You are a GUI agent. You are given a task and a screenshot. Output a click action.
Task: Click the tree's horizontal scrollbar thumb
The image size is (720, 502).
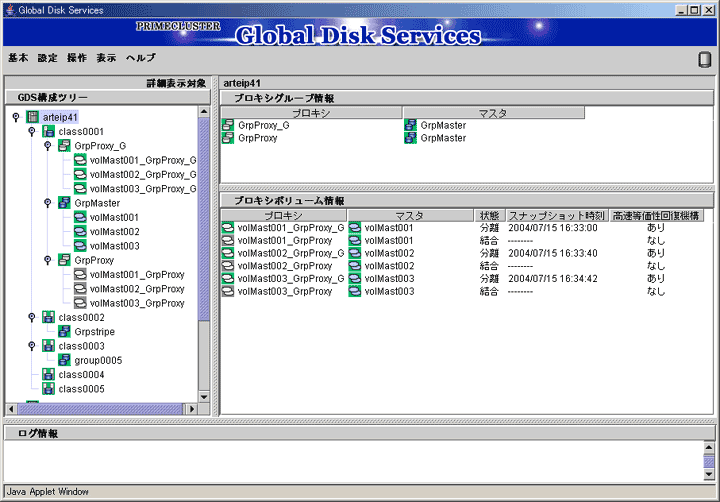point(100,409)
